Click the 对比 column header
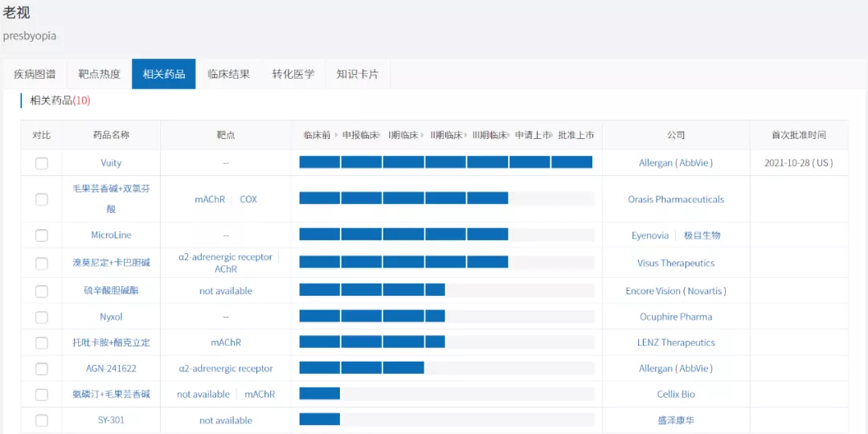This screenshot has width=868, height=434. pyautogui.click(x=42, y=135)
